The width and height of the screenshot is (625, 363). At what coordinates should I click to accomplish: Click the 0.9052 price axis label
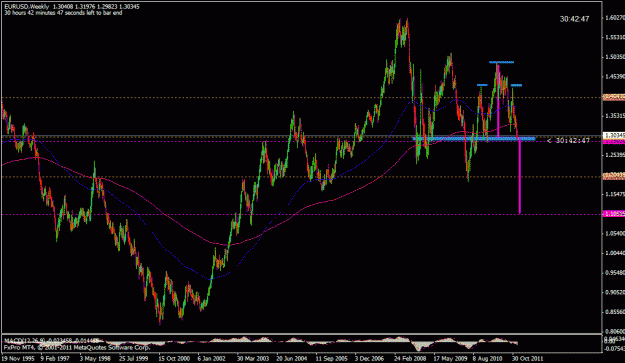click(614, 292)
